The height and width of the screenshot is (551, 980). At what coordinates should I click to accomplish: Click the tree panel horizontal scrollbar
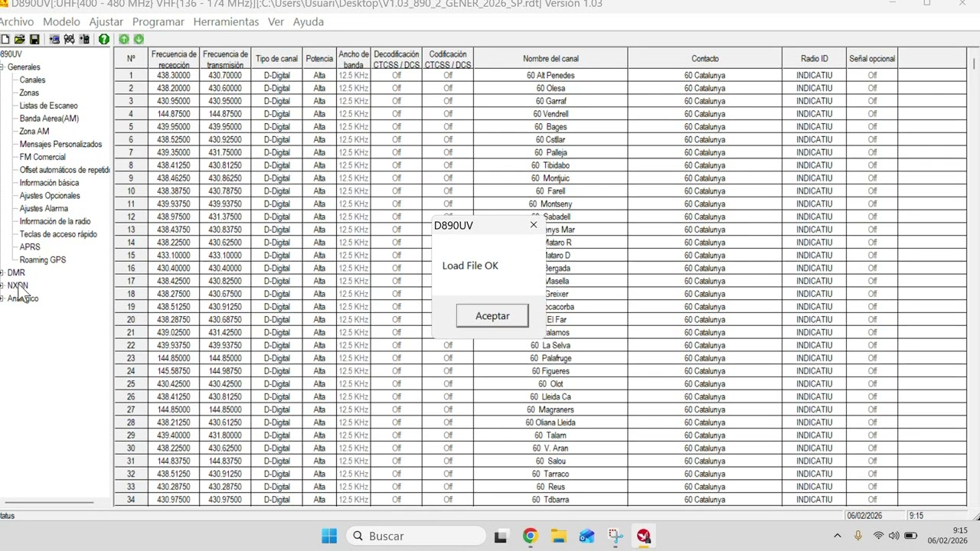pos(49,503)
